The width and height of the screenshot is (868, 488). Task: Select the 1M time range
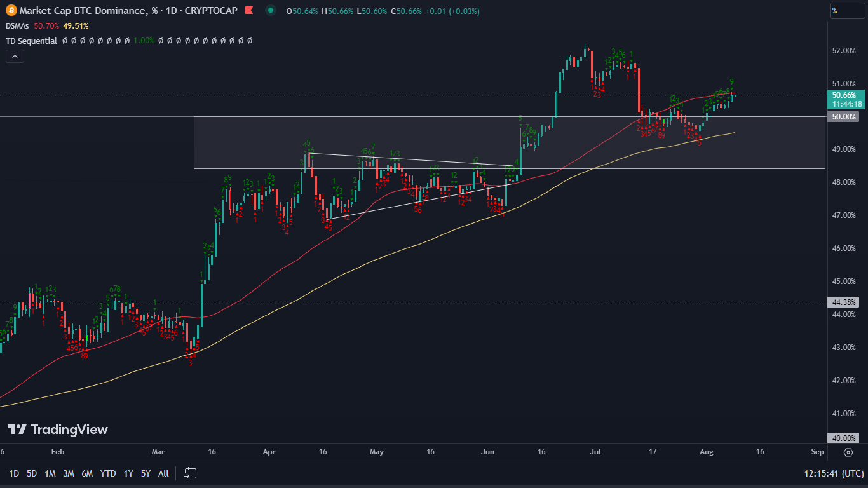[50, 473]
